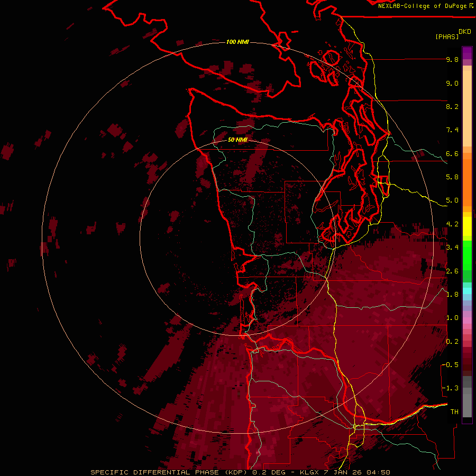476x476 pixels.
Task: Select the 5.8 scale value
Action: click(452, 177)
